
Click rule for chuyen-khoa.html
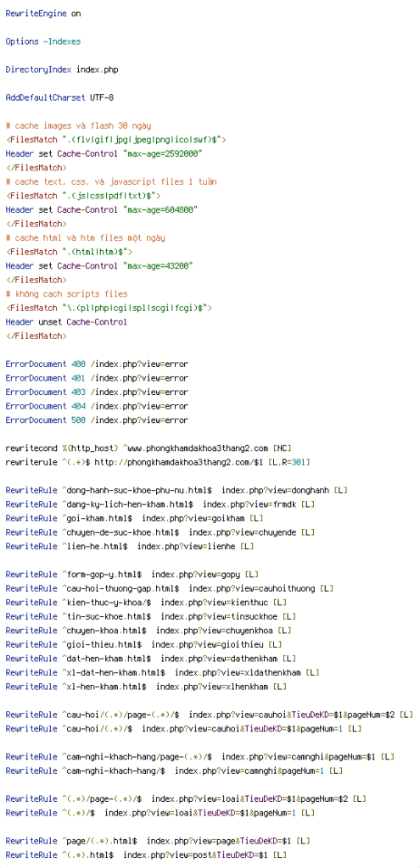(x=148, y=631)
